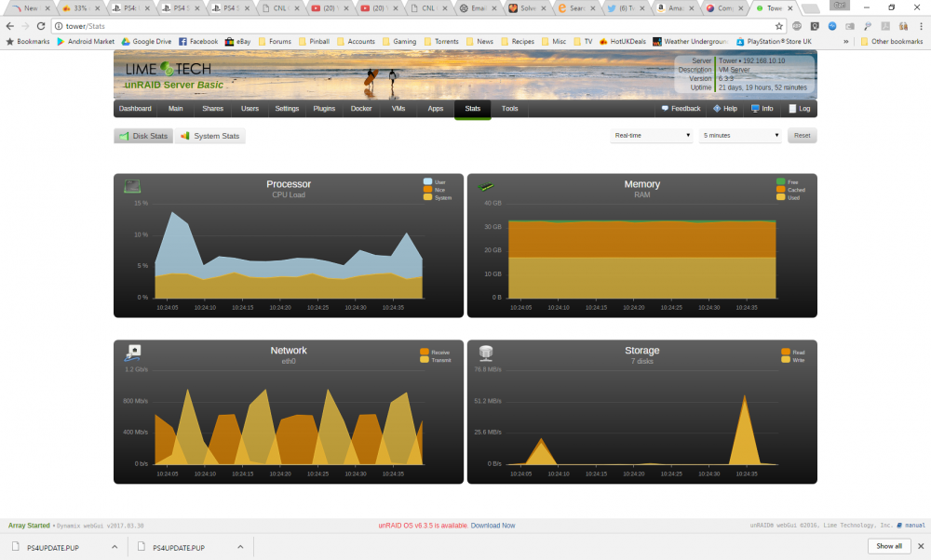
Task: Open the new tab button
Action: click(810, 8)
